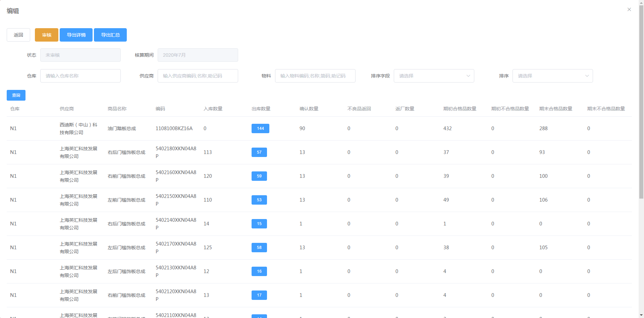Click the orange 审核 button

tap(47, 35)
